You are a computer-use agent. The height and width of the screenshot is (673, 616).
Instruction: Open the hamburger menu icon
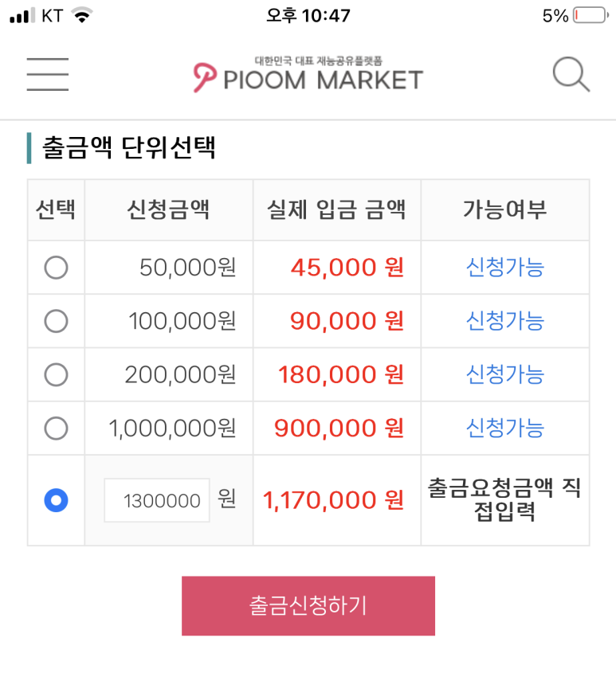pyautogui.click(x=47, y=75)
